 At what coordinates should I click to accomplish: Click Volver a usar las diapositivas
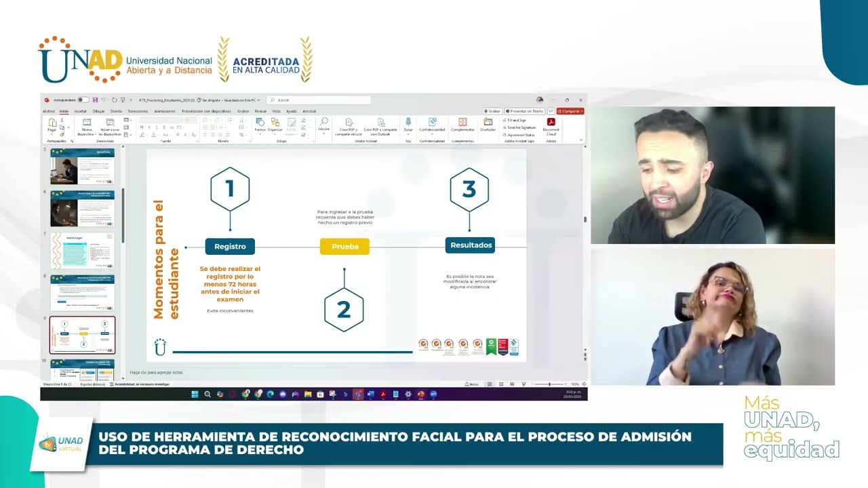point(111,126)
